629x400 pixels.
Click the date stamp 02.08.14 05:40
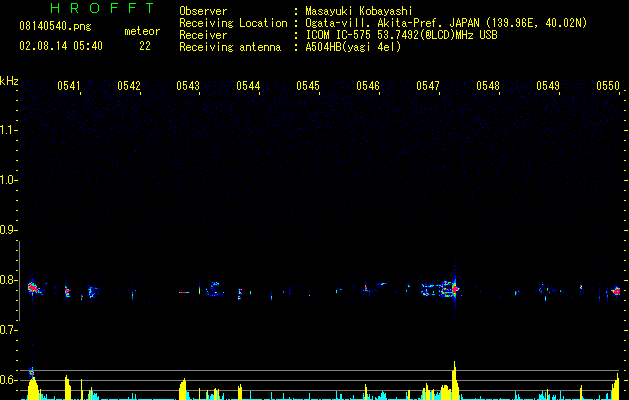tap(61, 46)
